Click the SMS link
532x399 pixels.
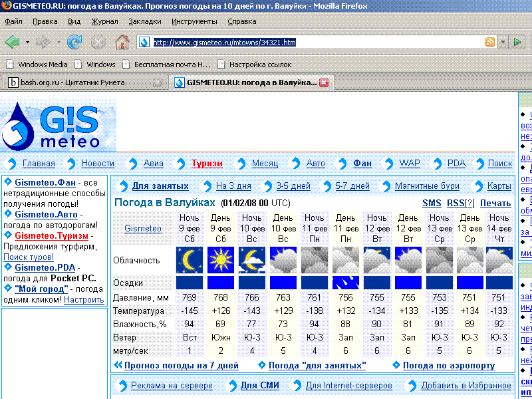tap(432, 203)
